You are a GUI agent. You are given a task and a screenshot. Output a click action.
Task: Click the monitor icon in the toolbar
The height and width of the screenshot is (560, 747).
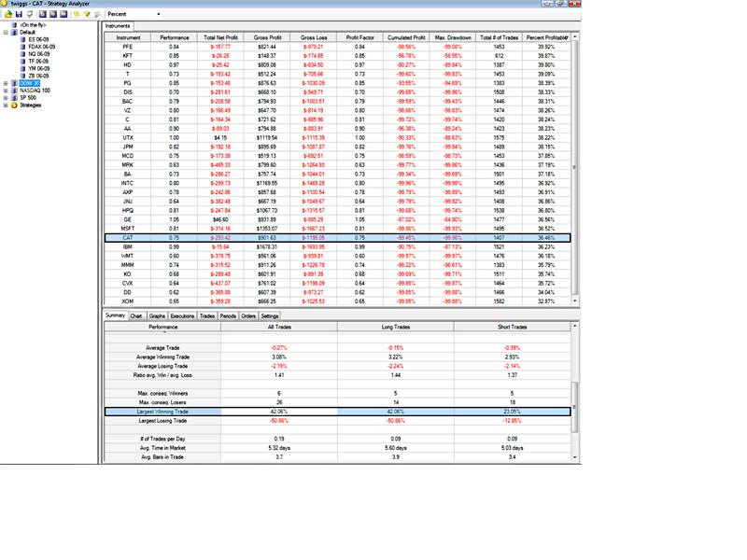[x=30, y=14]
